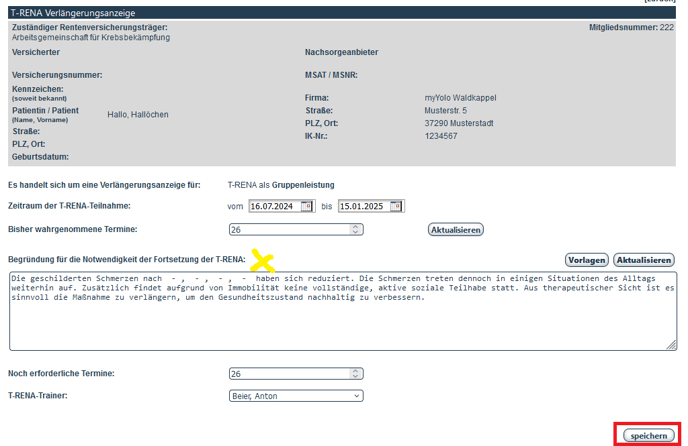The image size is (688, 446).
Task: Click the IK-Nr. value 1234567
Action: pyautogui.click(x=441, y=136)
